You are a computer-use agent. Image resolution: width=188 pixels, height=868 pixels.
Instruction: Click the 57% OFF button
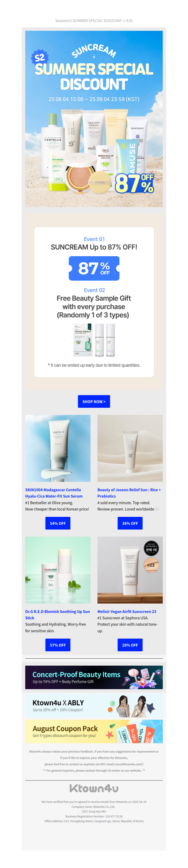pyautogui.click(x=58, y=645)
